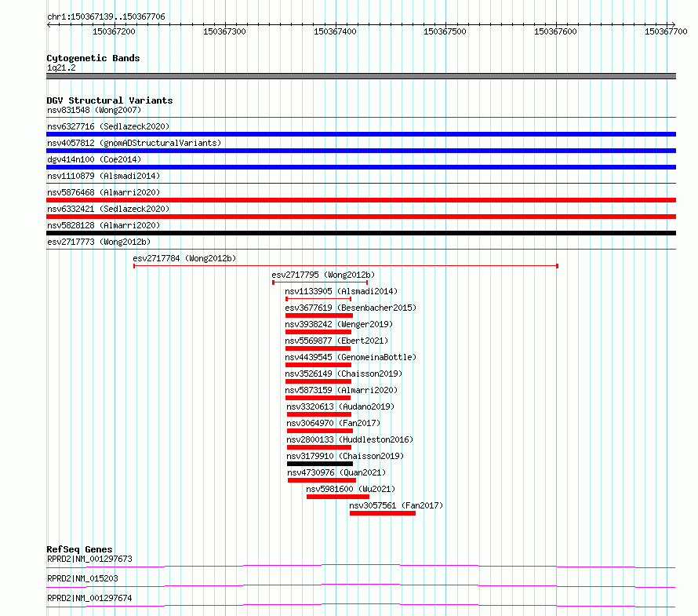The width and height of the screenshot is (698, 616).
Task: Open nsv1110879 (Alsmadi2014) variant entry
Action: [x=104, y=176]
